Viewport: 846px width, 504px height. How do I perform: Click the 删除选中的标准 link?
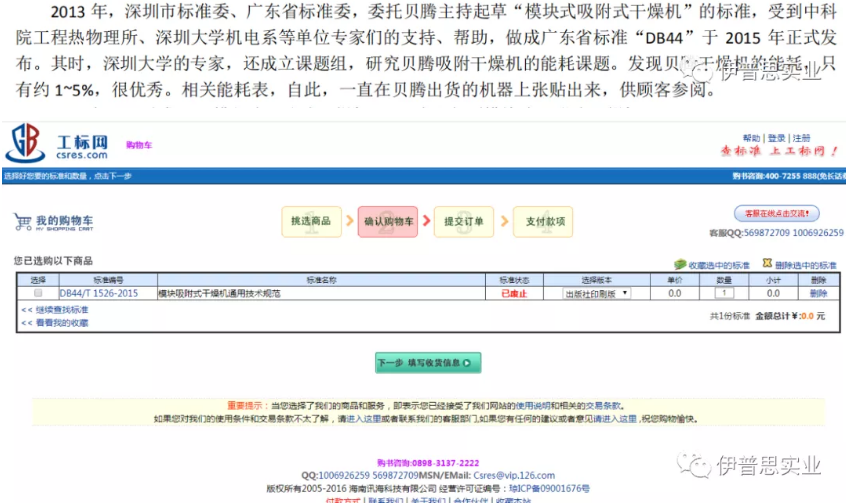click(x=806, y=265)
